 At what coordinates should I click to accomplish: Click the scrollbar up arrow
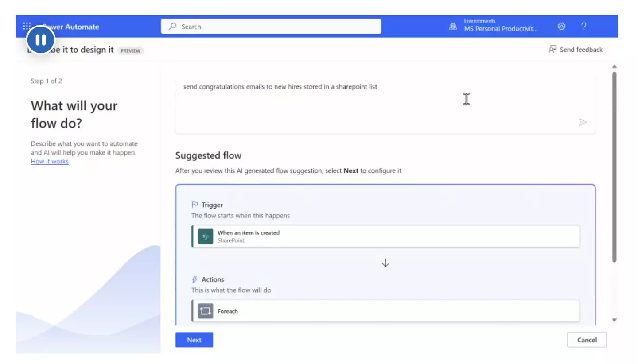[614, 67]
